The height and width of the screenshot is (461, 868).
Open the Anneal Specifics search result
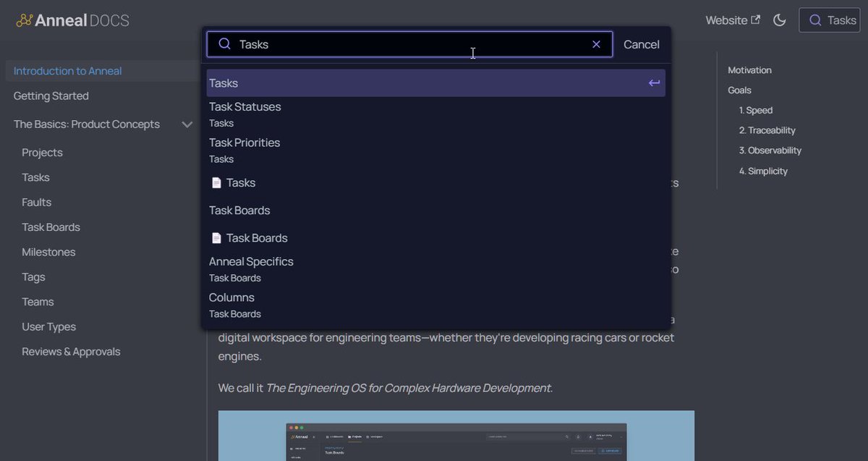(x=435, y=269)
